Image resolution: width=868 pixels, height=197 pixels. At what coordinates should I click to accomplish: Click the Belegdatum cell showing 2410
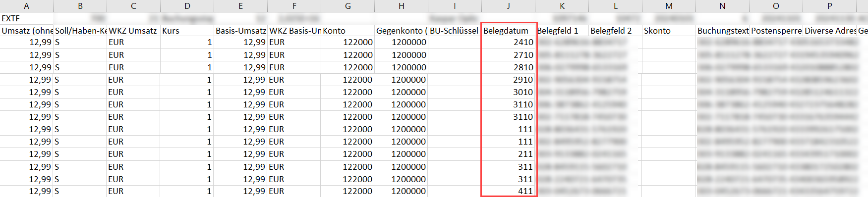pos(508,43)
